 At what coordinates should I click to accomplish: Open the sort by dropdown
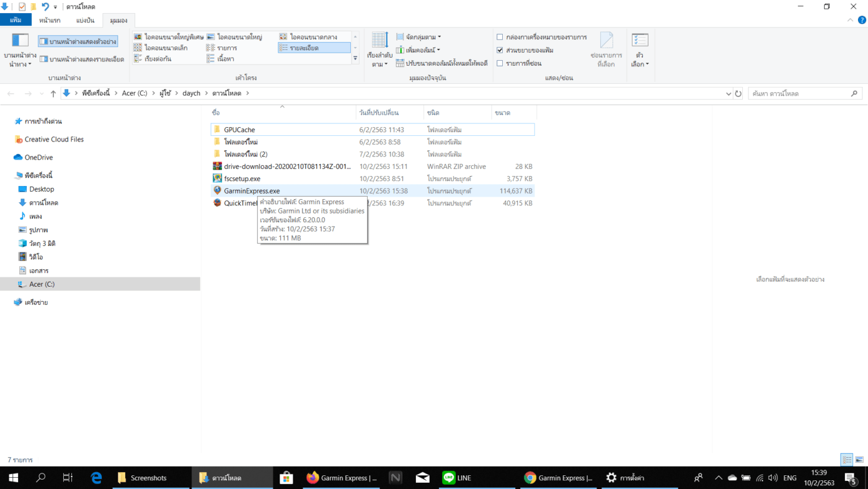pos(380,50)
